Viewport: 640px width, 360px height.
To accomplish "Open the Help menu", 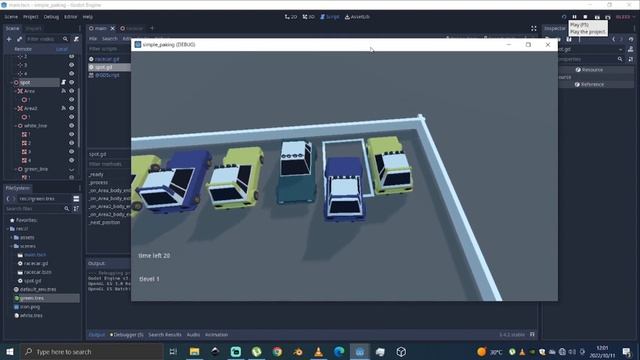I will coord(88,17).
